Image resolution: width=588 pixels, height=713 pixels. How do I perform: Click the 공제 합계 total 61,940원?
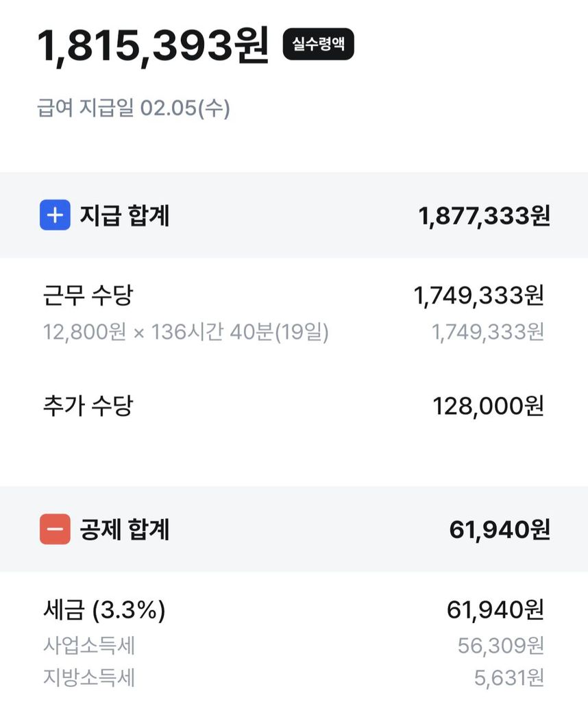point(500,529)
